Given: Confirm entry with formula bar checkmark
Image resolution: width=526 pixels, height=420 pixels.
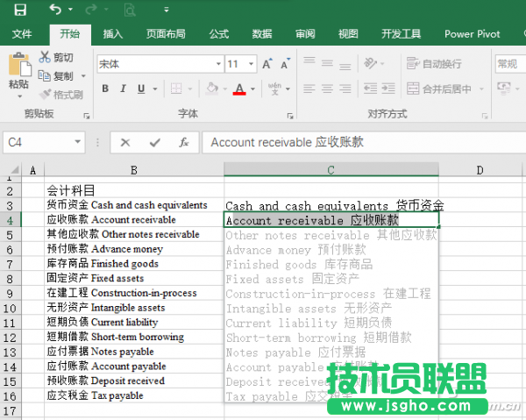Looking at the screenshot, I should [155, 143].
